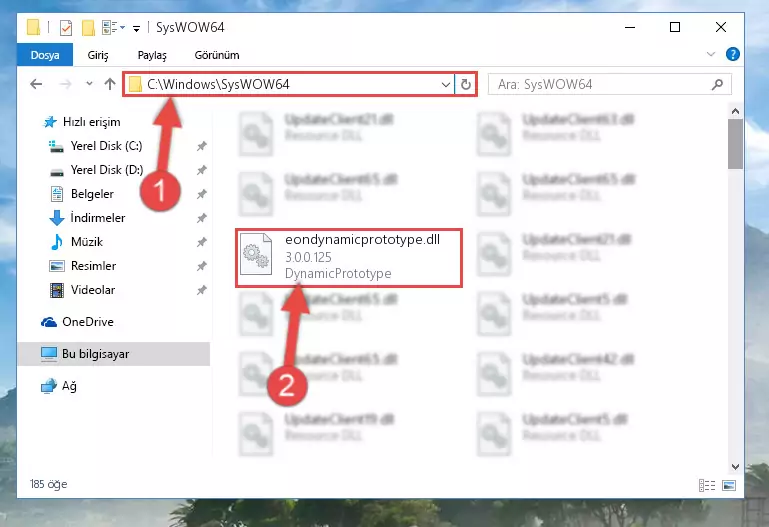Switch to large icons view in status bar
The image size is (769, 527).
coord(729,485)
